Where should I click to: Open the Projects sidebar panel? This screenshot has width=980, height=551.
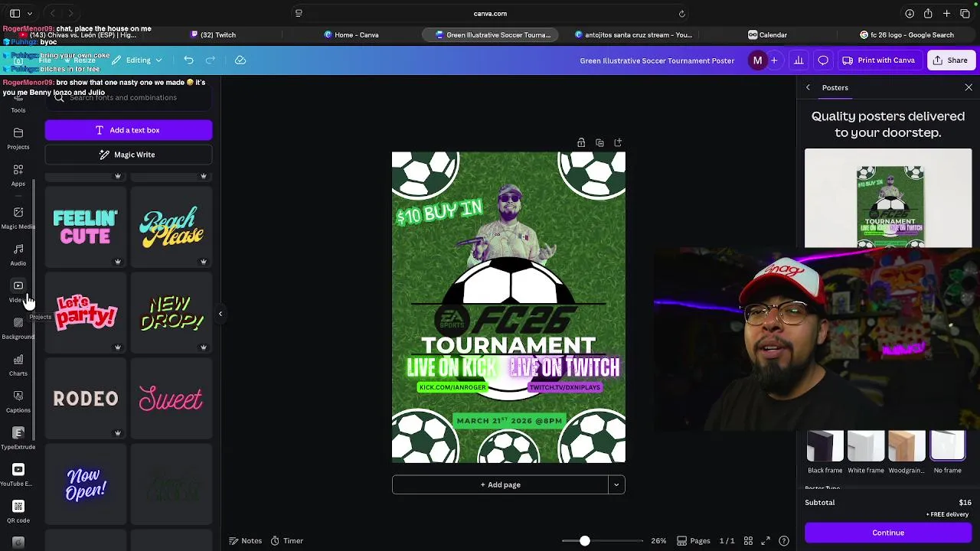18,139
